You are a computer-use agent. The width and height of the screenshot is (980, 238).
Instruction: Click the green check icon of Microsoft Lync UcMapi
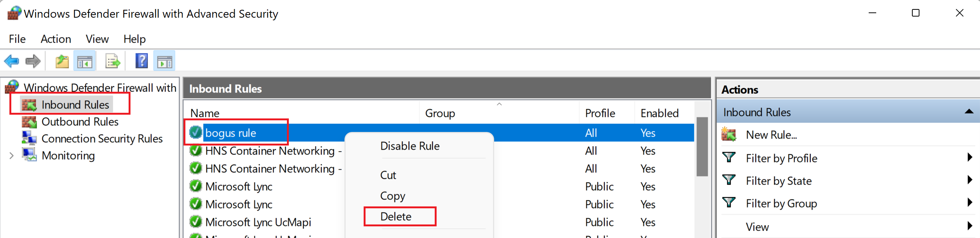(x=196, y=222)
